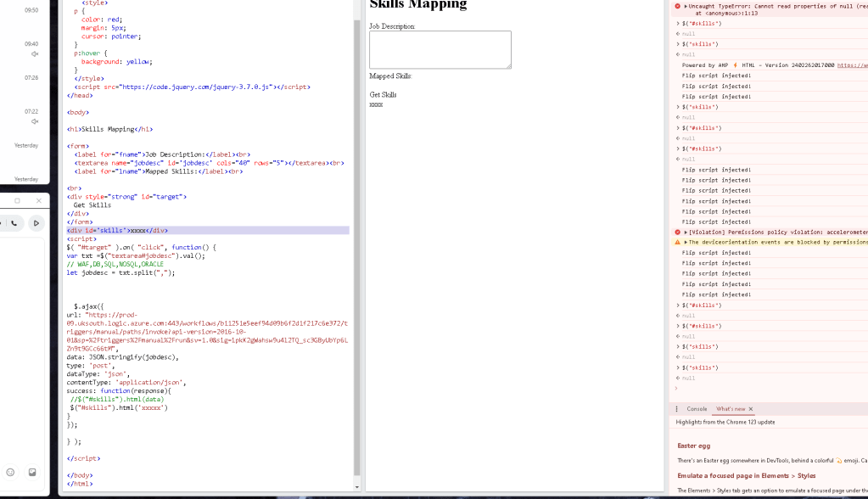Open the emoji picker in chat window
This screenshot has height=499, width=868.
tap(10, 473)
